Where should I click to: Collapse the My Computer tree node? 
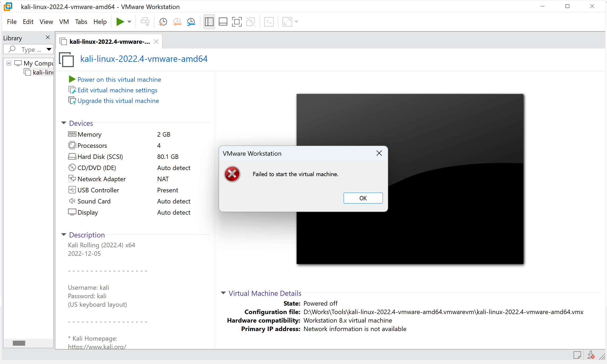[x=9, y=63]
